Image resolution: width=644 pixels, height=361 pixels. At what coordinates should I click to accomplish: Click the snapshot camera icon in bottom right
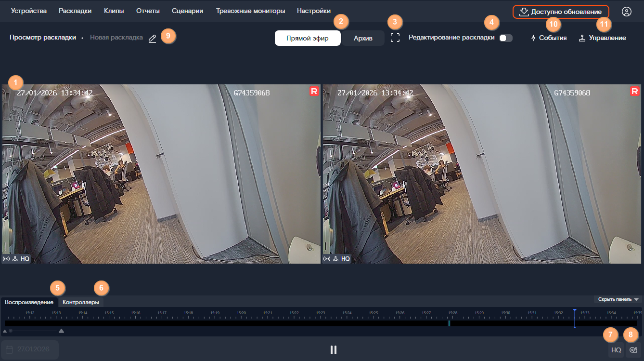(x=633, y=350)
